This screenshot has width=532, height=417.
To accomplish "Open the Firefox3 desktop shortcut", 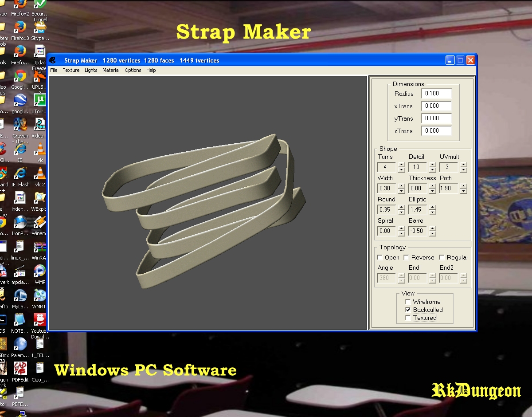I will pyautogui.click(x=20, y=31).
